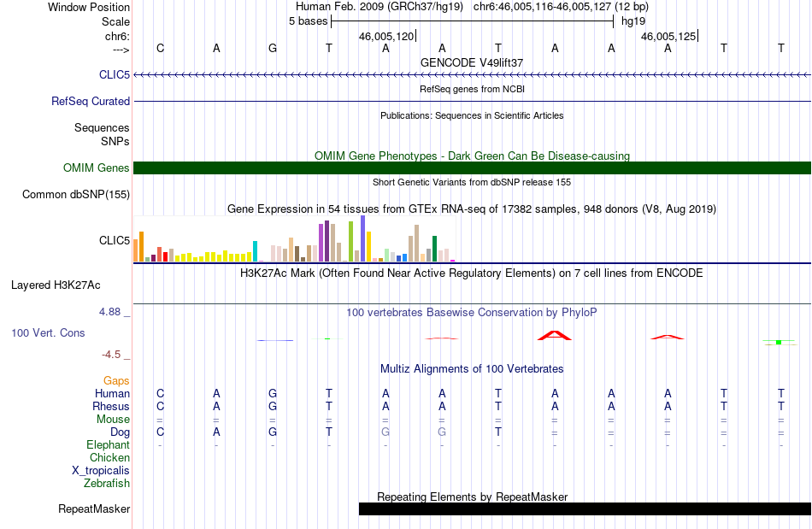The width and height of the screenshot is (812, 529).
Task: Click the SNPs publications label
Action: 115,141
